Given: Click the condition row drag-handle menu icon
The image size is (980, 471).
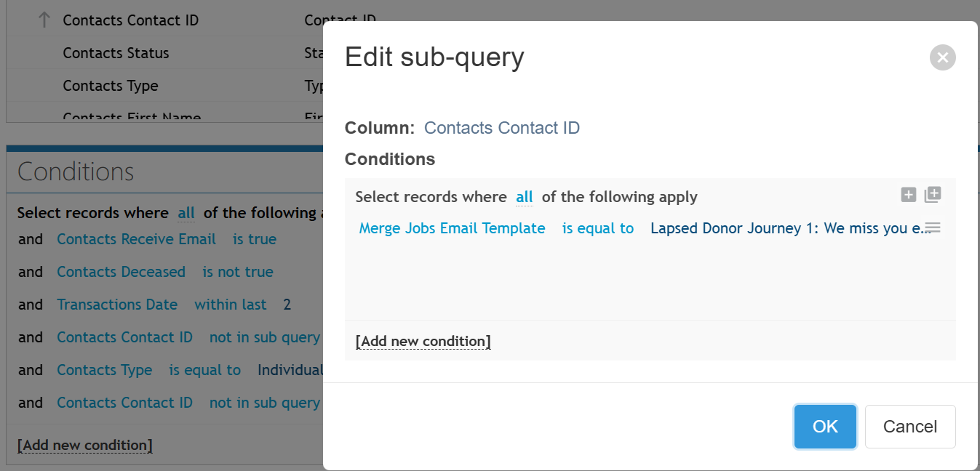Looking at the screenshot, I should click(933, 228).
